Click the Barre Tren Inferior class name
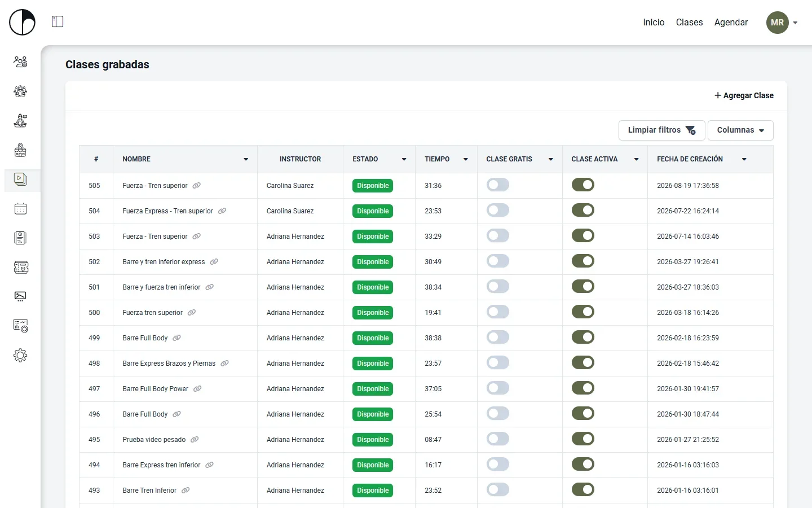 coord(149,491)
